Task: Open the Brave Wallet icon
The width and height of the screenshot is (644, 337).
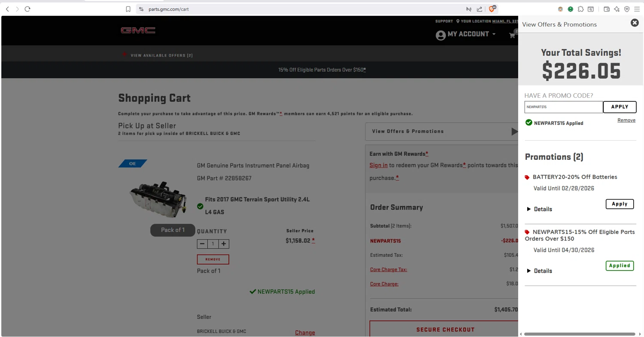Action: pyautogui.click(x=607, y=9)
